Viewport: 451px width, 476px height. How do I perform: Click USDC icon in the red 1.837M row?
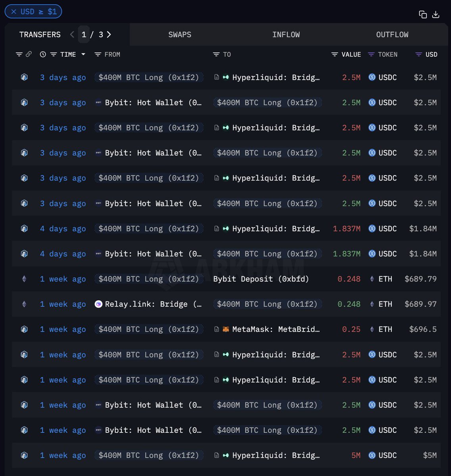pyautogui.click(x=372, y=228)
